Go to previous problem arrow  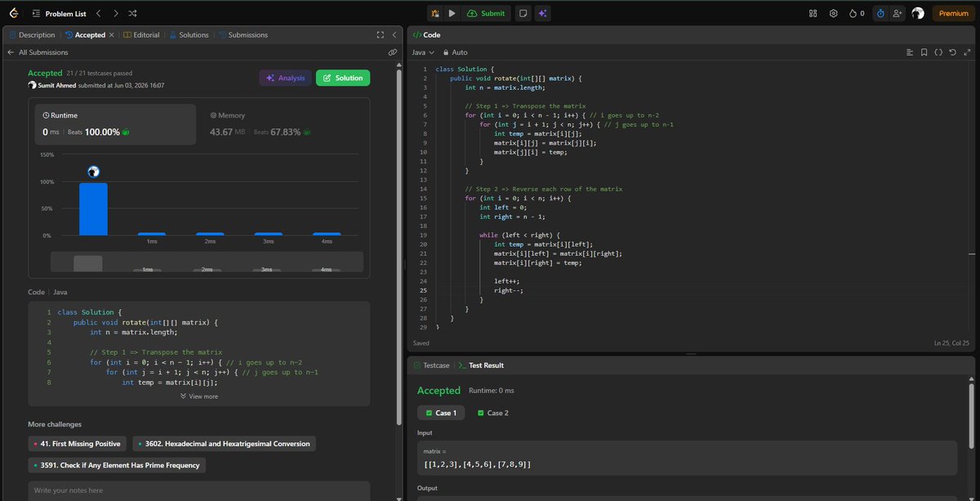(x=98, y=14)
